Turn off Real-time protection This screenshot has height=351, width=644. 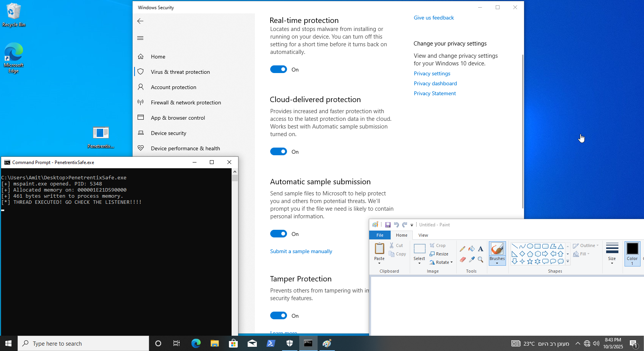click(279, 69)
